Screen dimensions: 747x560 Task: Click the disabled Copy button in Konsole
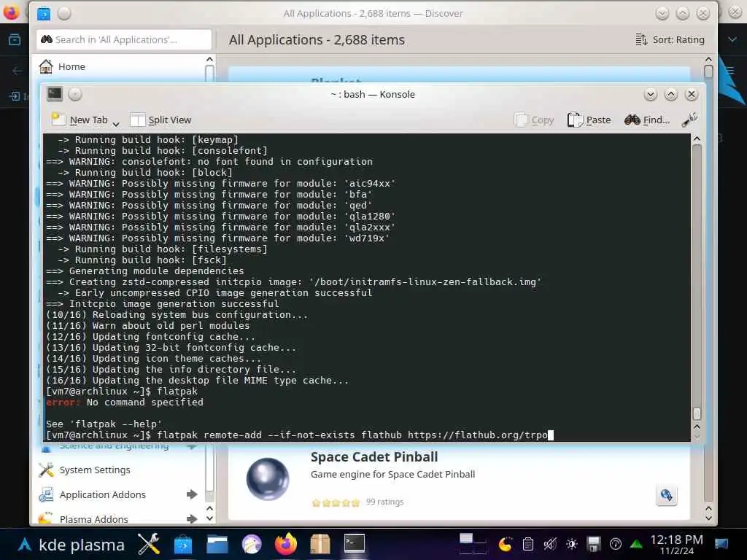pos(534,120)
